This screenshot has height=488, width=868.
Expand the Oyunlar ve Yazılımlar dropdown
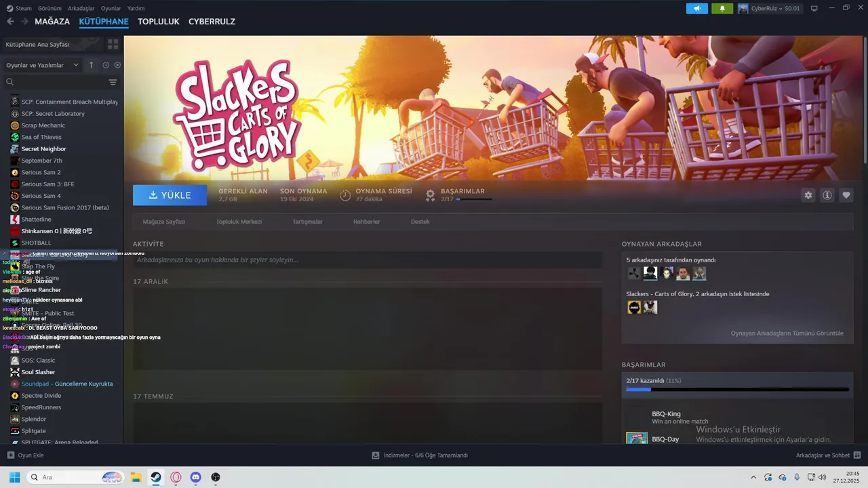[x=42, y=65]
